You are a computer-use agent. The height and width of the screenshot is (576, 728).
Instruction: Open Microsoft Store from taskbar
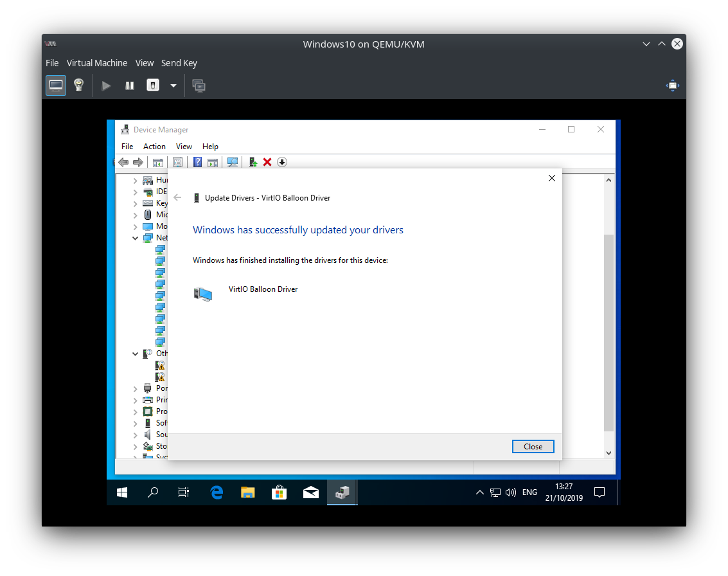coord(279,492)
